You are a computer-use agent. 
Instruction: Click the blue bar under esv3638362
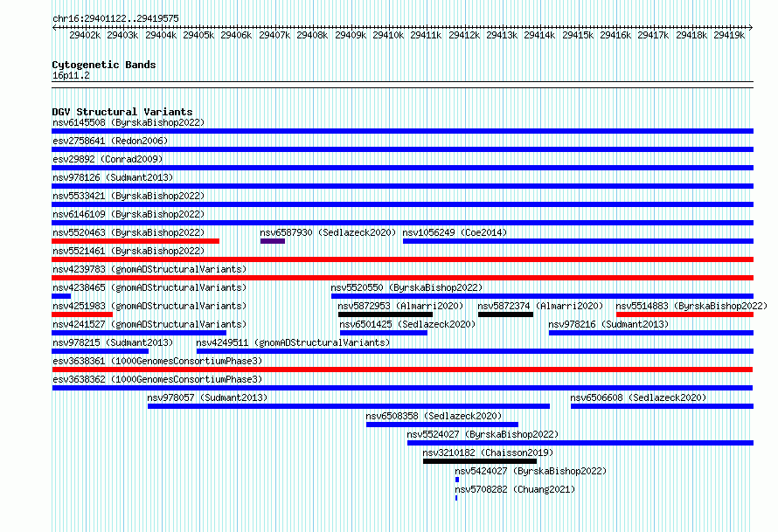coord(402,388)
